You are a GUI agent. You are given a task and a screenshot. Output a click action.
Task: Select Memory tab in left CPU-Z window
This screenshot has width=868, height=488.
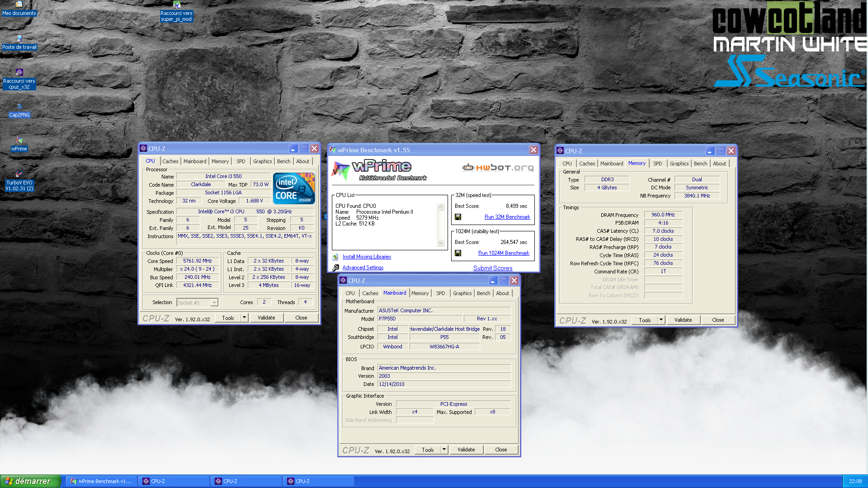click(x=220, y=161)
